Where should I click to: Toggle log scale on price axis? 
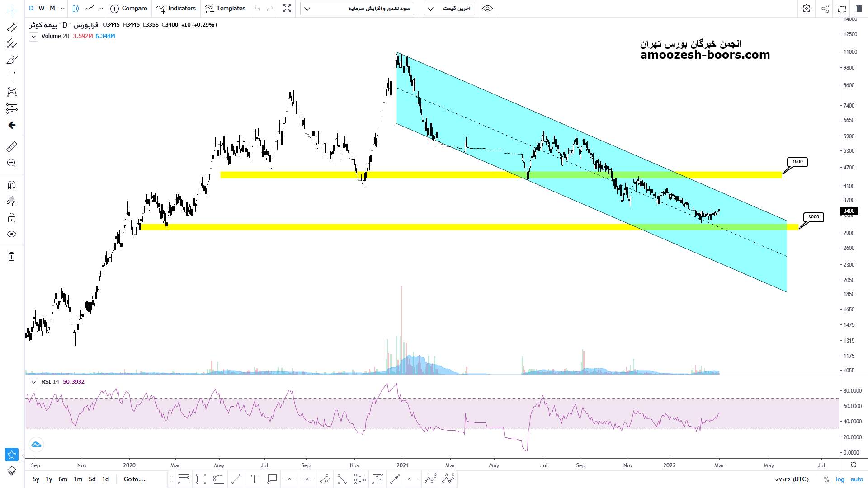tap(840, 479)
